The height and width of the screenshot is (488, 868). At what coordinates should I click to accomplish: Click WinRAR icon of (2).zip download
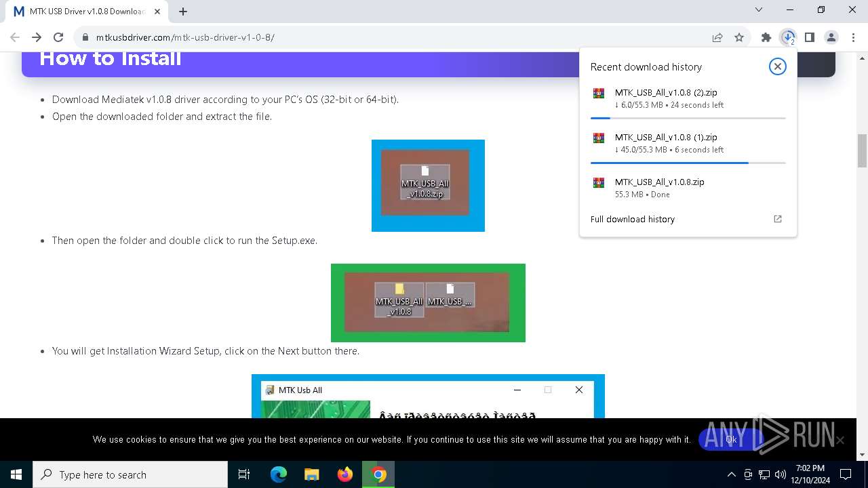(598, 94)
